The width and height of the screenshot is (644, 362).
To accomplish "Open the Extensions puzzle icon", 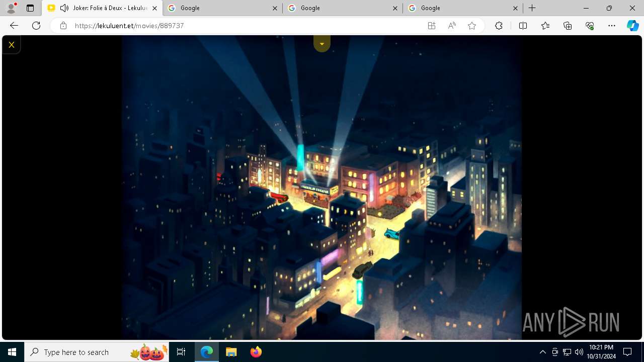I will (499, 26).
